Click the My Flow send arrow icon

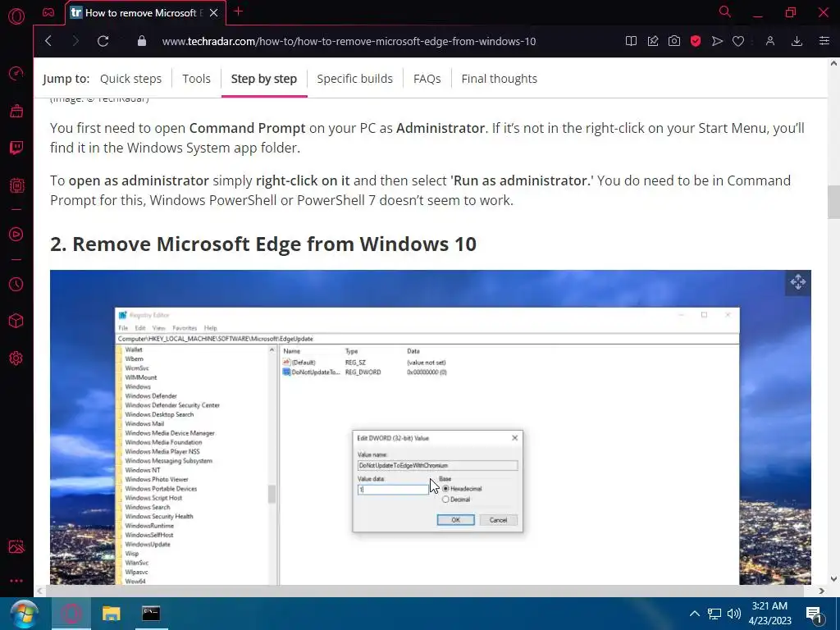(x=717, y=41)
